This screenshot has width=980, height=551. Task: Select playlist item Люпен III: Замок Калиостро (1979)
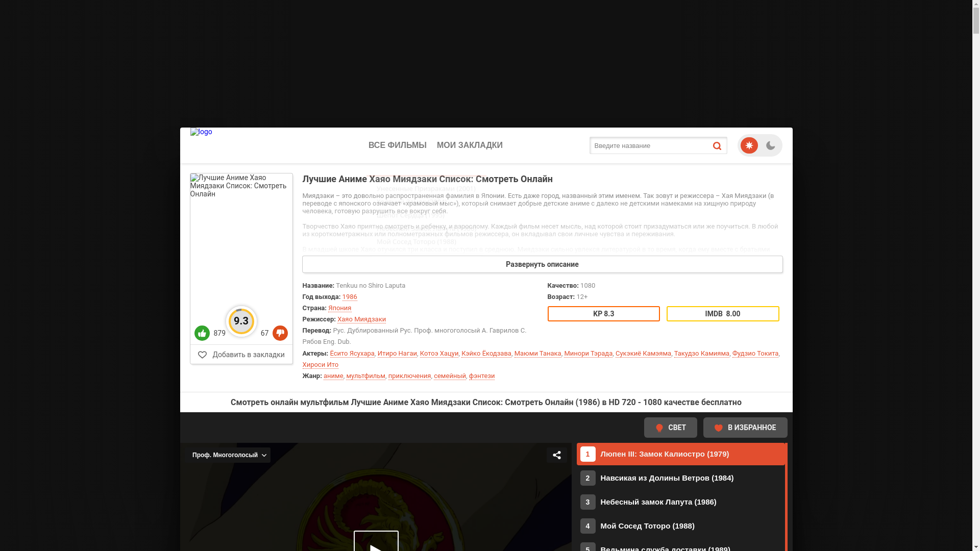[x=680, y=454]
